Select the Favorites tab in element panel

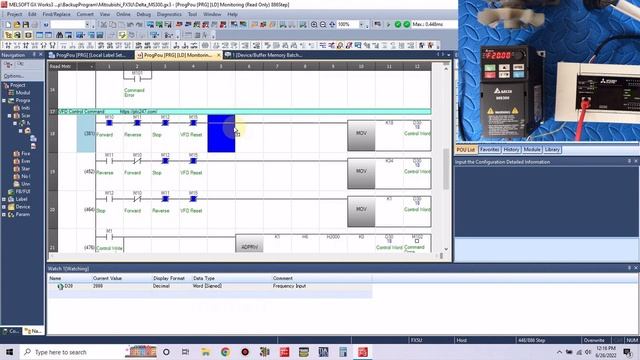click(489, 150)
